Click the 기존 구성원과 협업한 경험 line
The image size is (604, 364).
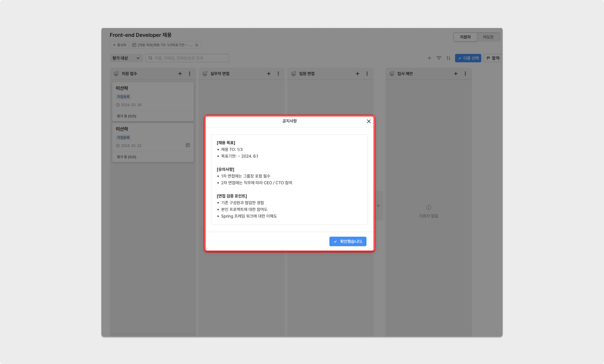click(242, 203)
